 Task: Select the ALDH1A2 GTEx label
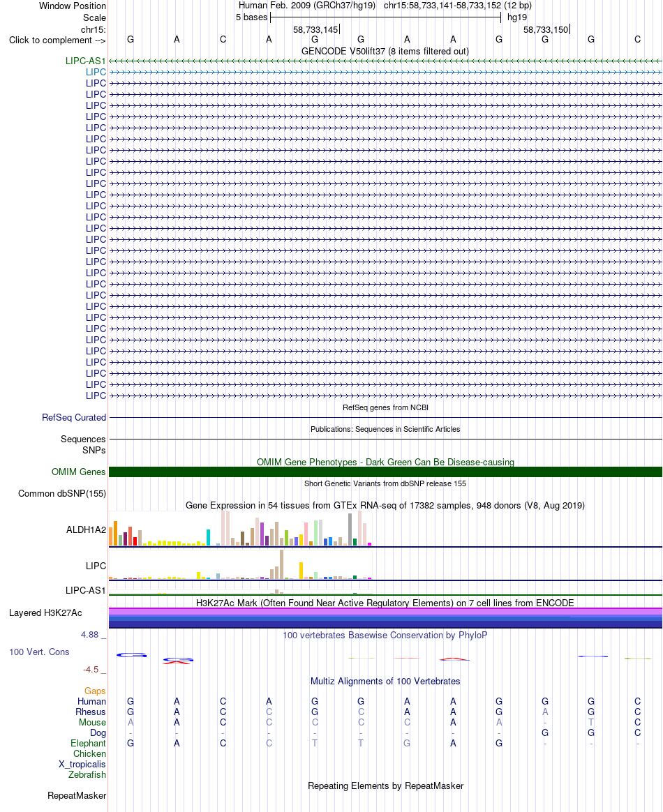click(x=86, y=529)
